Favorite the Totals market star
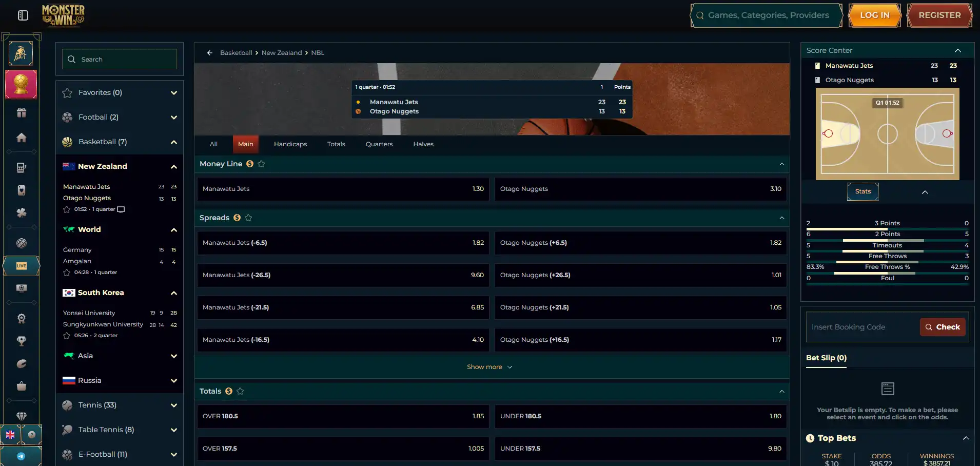980x466 pixels. [x=240, y=391]
